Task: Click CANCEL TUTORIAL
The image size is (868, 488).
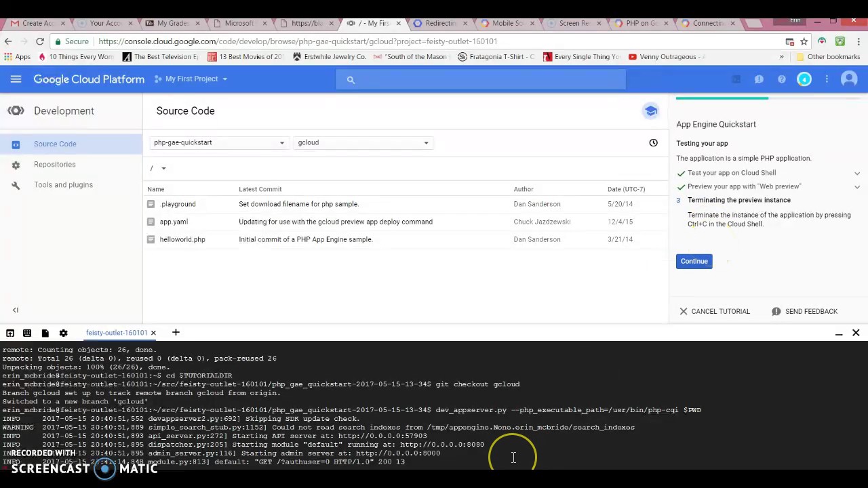Action: tap(715, 311)
